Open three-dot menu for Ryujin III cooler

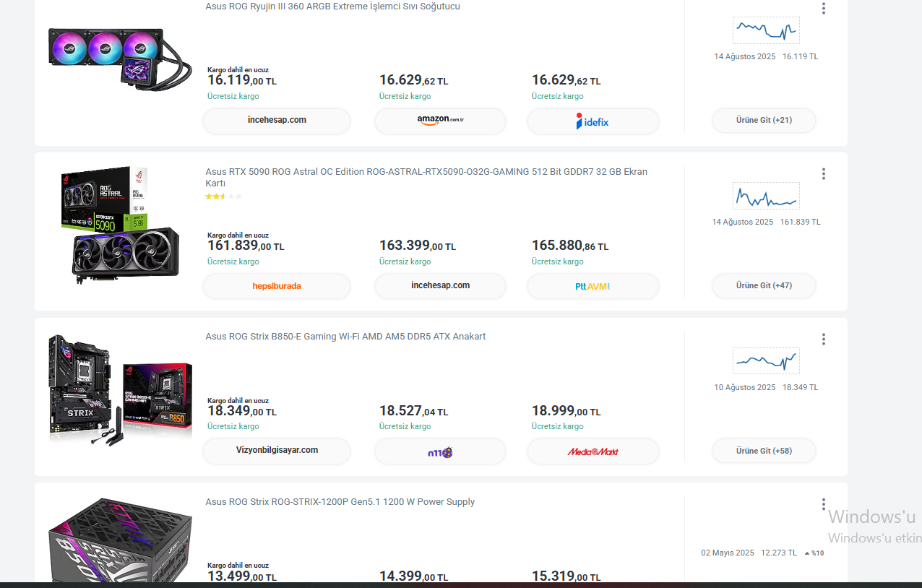coord(823,9)
